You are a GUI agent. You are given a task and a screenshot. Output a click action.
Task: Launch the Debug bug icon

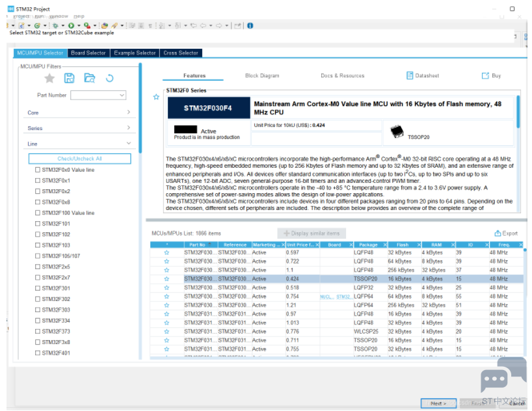[56, 26]
